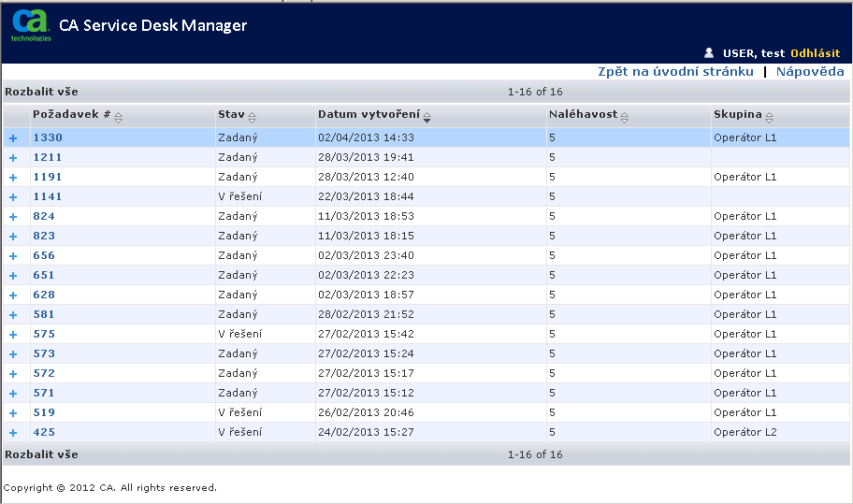
Task: Log out via Odhlásit link
Action: coord(815,53)
